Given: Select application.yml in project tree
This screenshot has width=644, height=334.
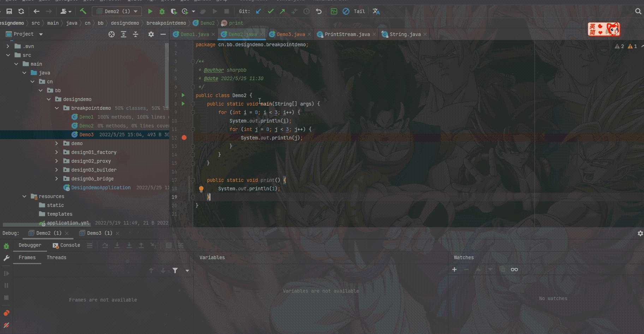Looking at the screenshot, I should pos(68,223).
